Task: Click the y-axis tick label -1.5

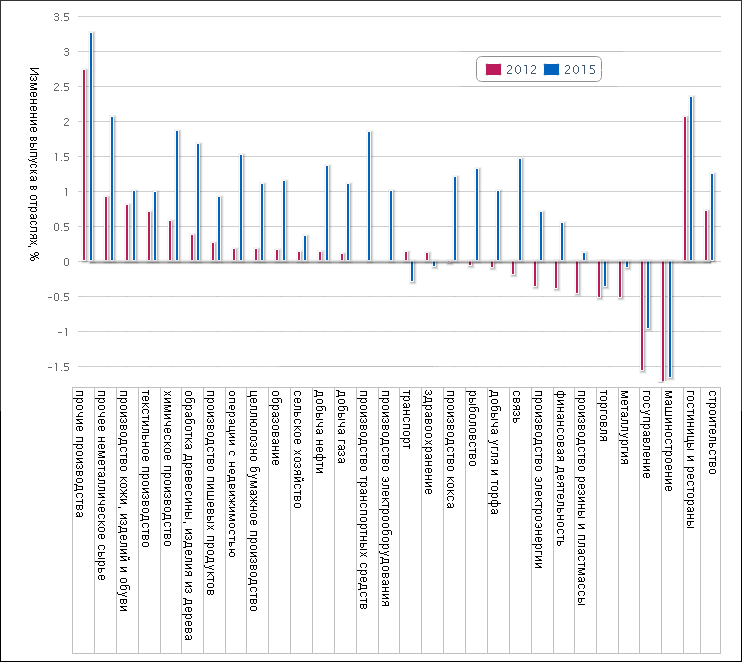Action: click(58, 367)
